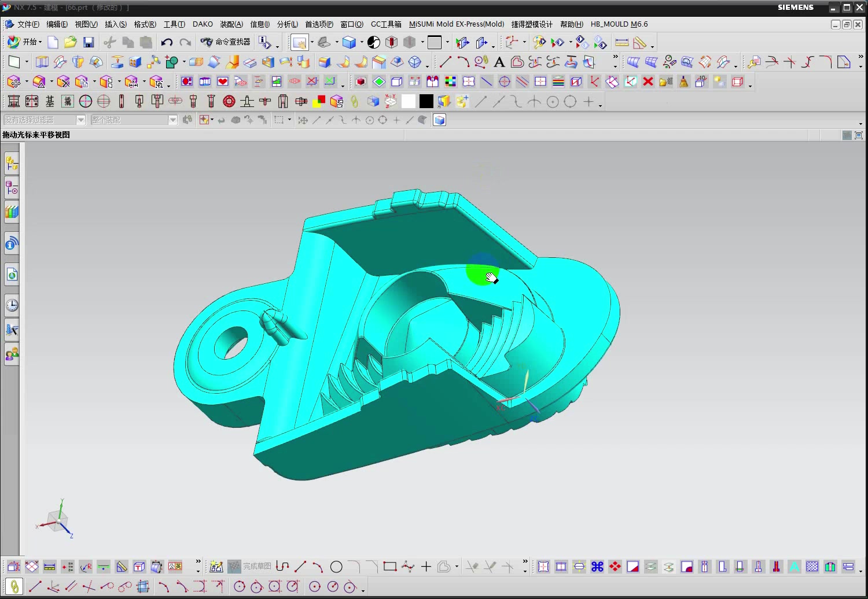Expand the dropdown arrow beside the shaded cube
Image resolution: width=868 pixels, height=599 pixels.
click(362, 42)
